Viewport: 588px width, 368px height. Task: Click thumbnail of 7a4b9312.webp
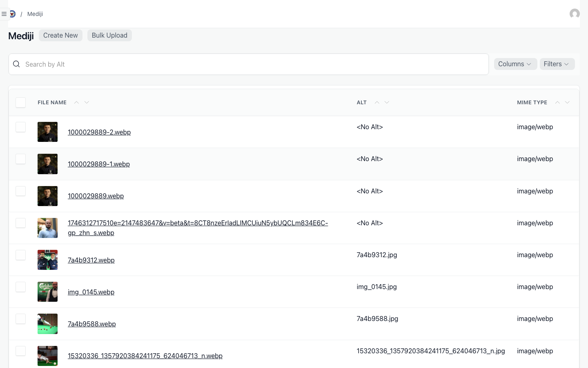47,260
